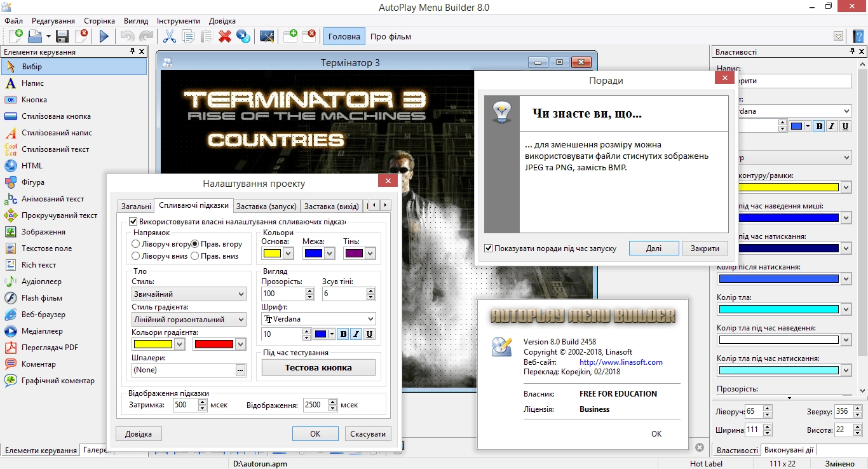Click red gradient end color swatch
The width and height of the screenshot is (868, 469).
point(214,344)
